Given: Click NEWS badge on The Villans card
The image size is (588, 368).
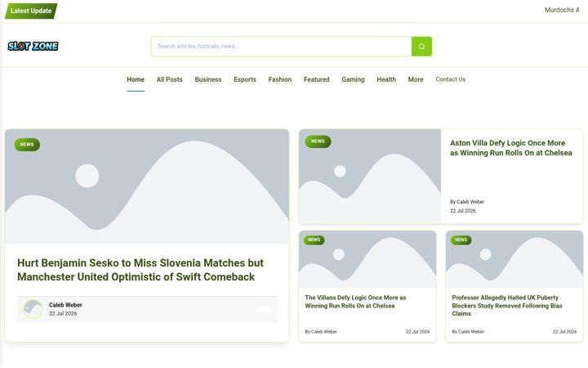Looking at the screenshot, I should coord(314,240).
